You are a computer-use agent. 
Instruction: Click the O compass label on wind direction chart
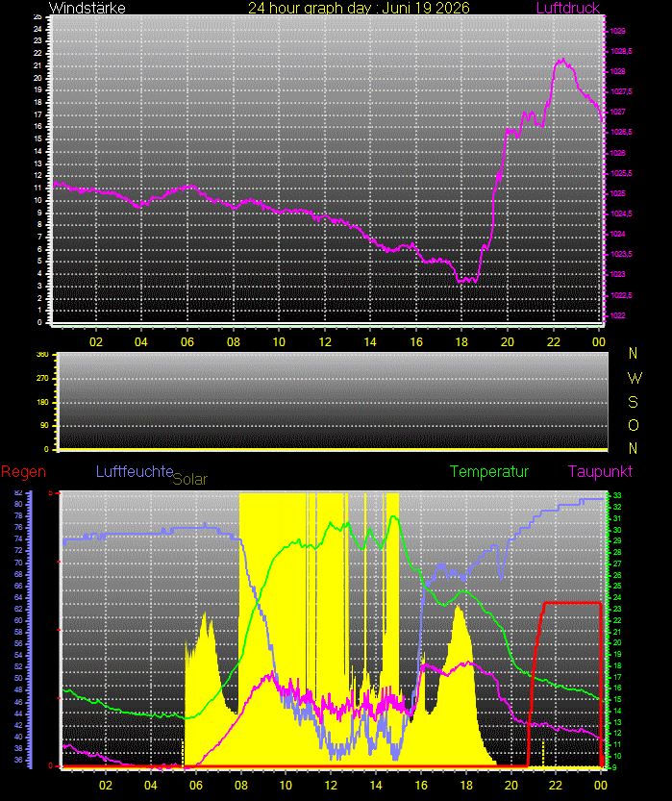(634, 425)
